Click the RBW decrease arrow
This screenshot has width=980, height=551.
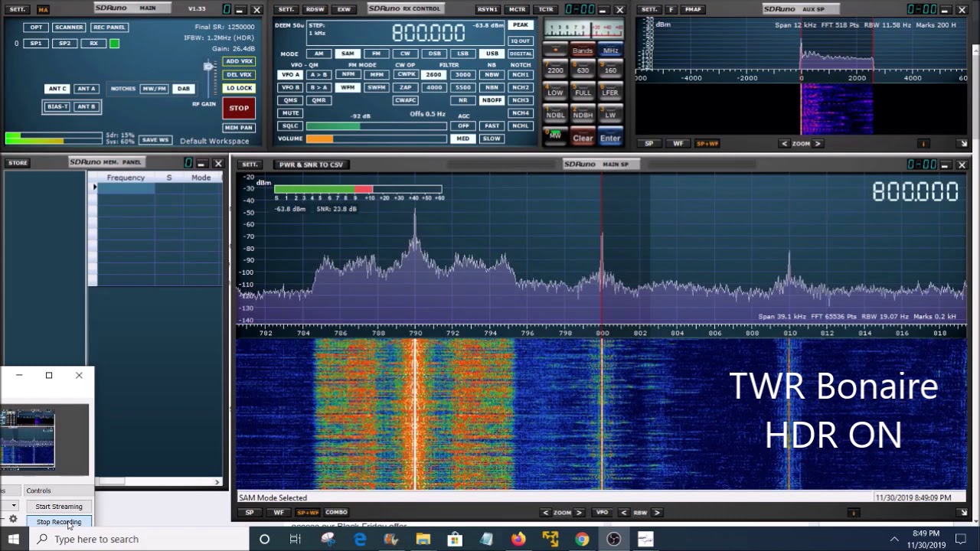pos(624,513)
